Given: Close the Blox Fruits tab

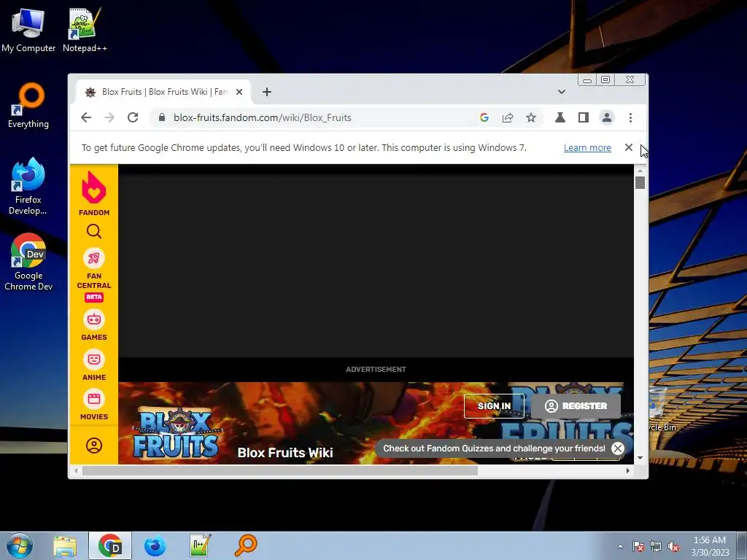Looking at the screenshot, I should click(239, 92).
